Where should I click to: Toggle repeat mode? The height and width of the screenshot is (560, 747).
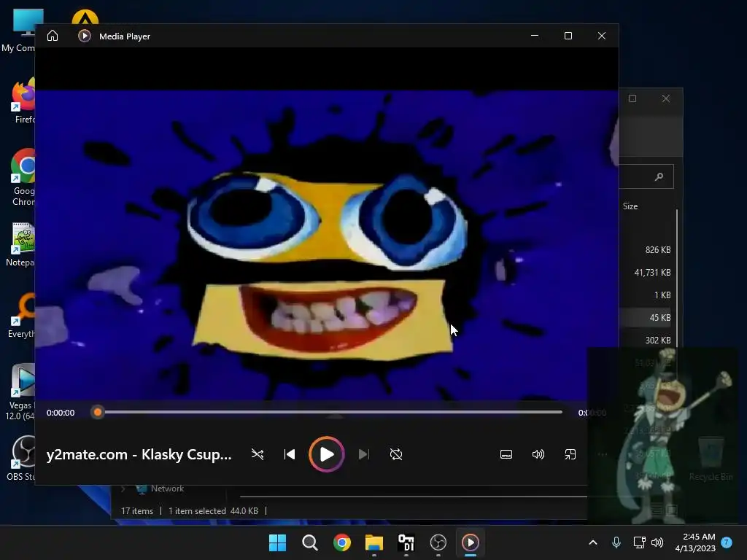pyautogui.click(x=396, y=454)
